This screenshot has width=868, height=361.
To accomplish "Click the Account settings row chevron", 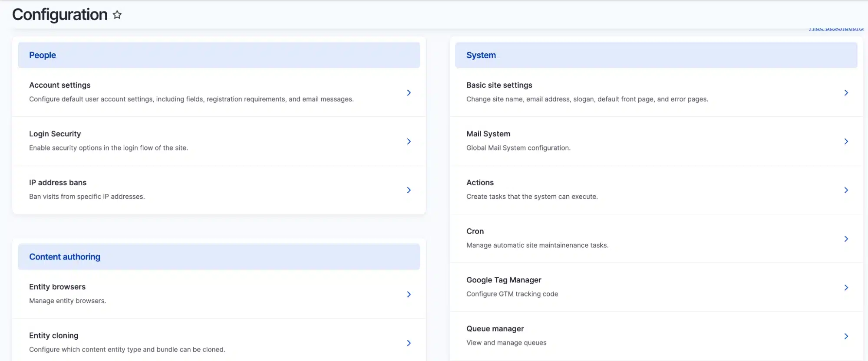I will click(x=409, y=92).
